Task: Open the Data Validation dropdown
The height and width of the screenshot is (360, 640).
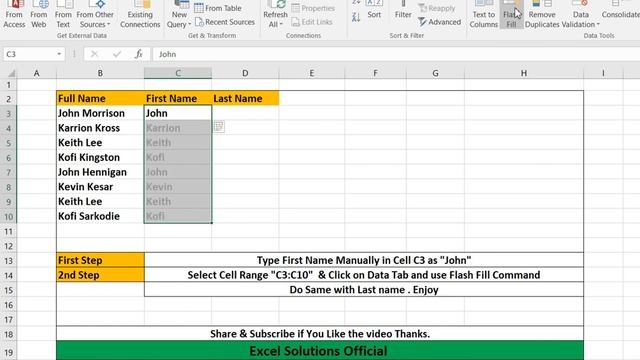Action: [x=580, y=15]
